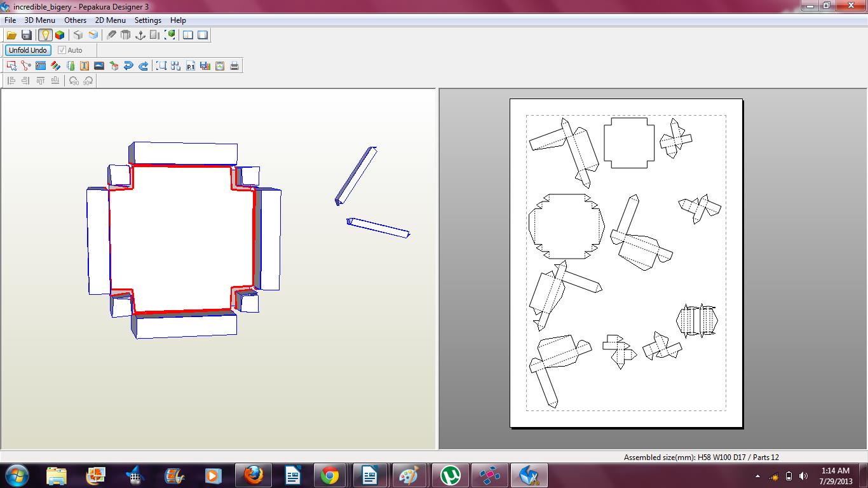Show hidden system tray icons
This screenshot has height=488, width=868.
(x=757, y=476)
